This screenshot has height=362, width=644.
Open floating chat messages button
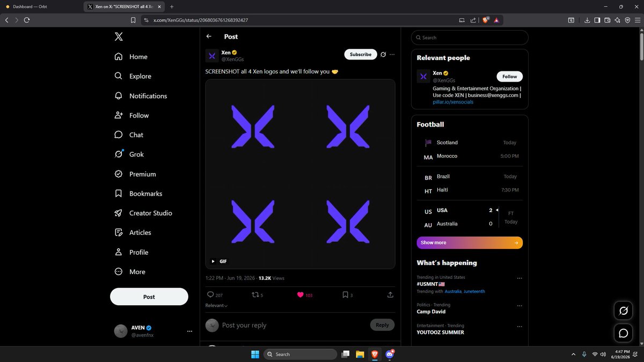tap(624, 333)
